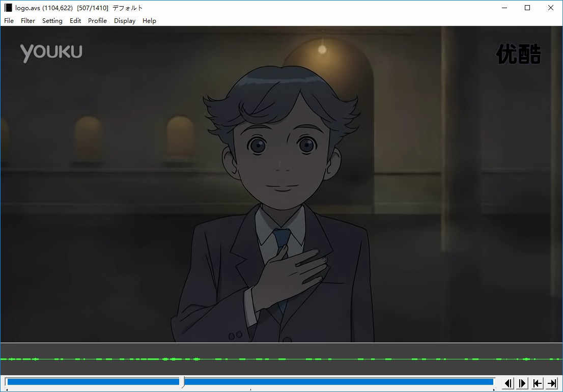Click the 优酷 logo in video corner
Image resolution: width=563 pixels, height=392 pixels.
pos(518,54)
